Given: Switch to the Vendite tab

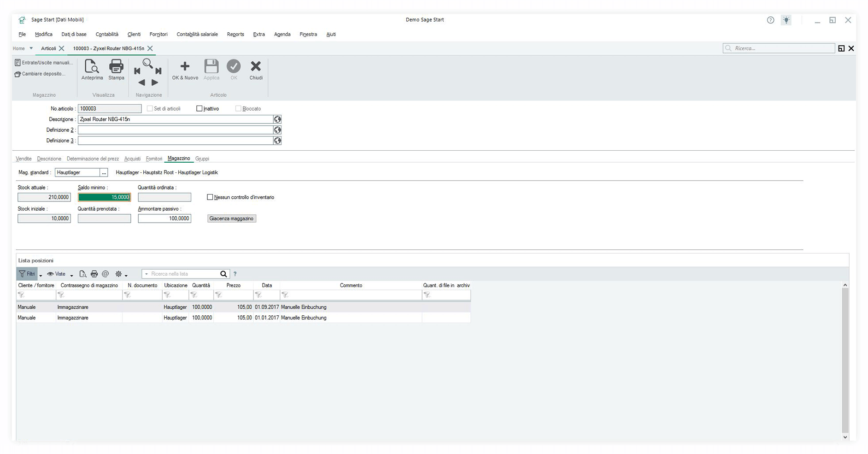Looking at the screenshot, I should click(23, 159).
